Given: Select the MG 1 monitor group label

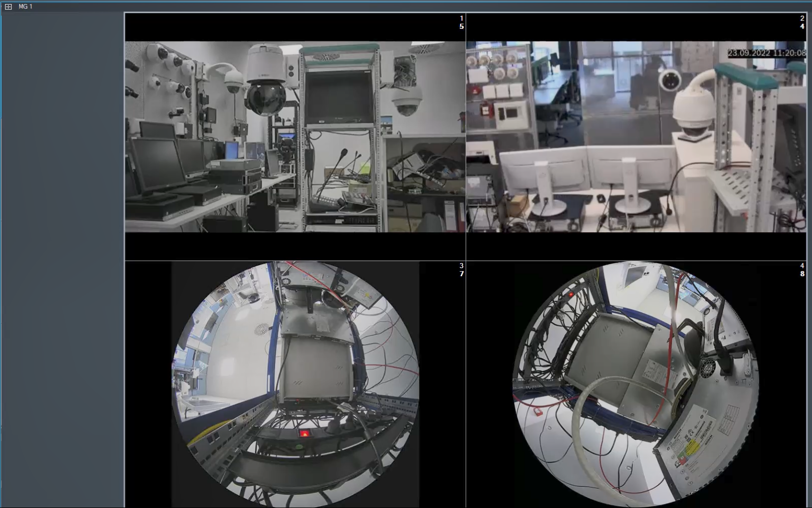Looking at the screenshot, I should coord(25,7).
